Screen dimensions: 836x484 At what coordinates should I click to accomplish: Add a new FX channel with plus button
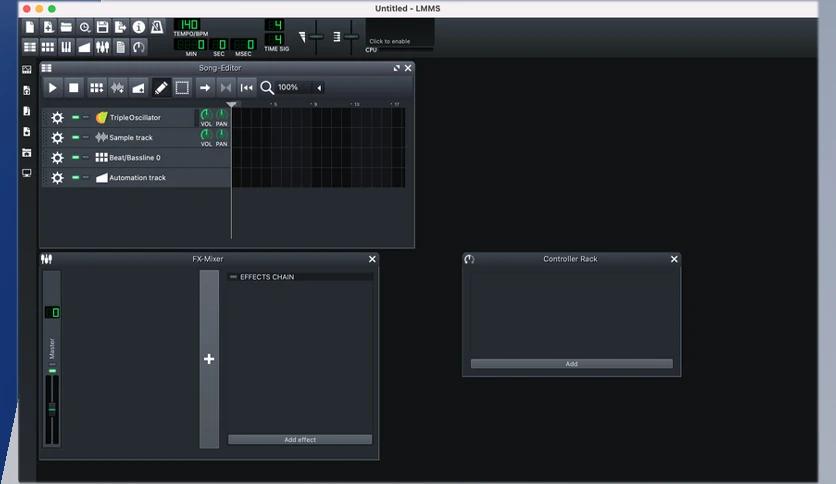click(209, 359)
